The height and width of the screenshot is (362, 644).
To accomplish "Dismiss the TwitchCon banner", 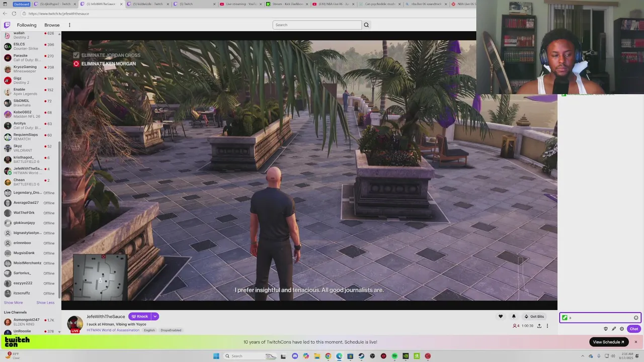I will 635,342.
